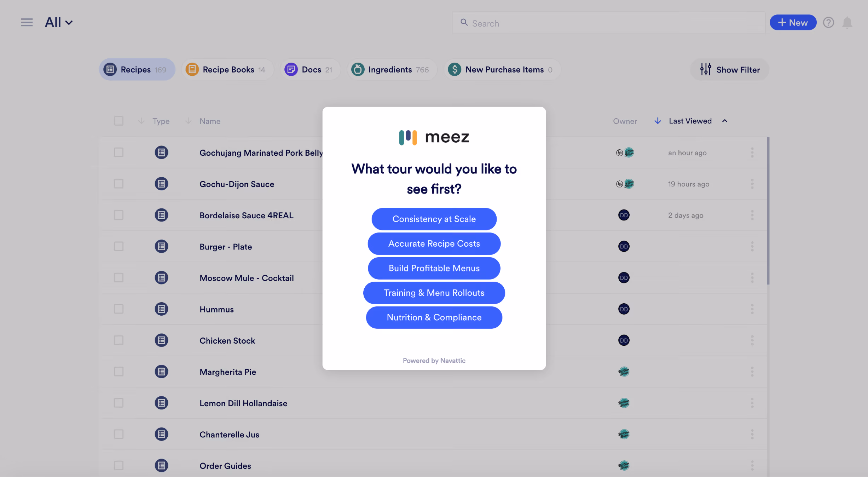
Task: Switch to the Recipes tab
Action: [137, 69]
